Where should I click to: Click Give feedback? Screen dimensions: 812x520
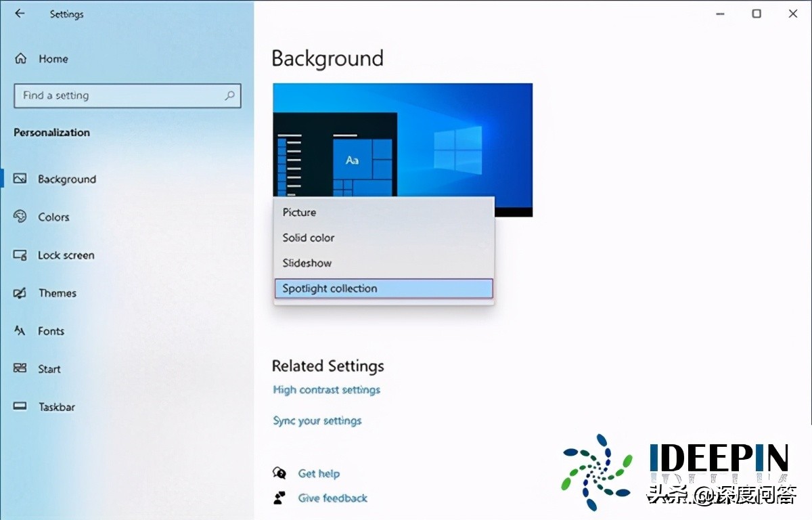[332, 498]
